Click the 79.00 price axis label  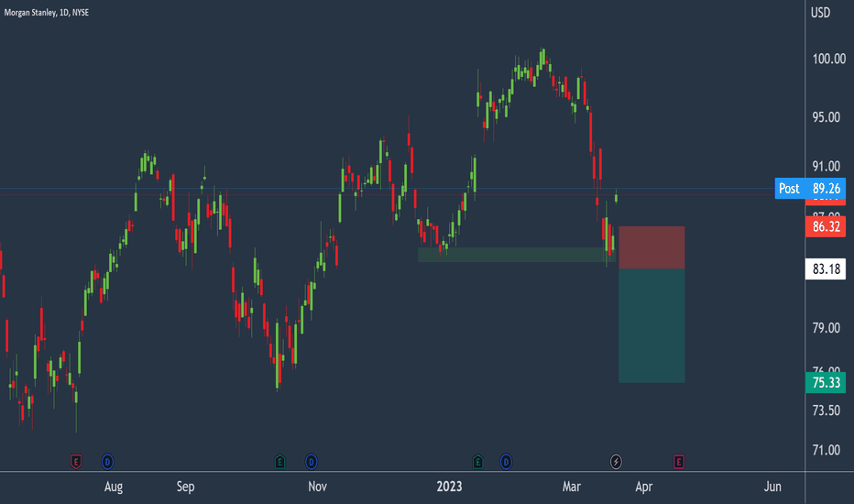(827, 328)
